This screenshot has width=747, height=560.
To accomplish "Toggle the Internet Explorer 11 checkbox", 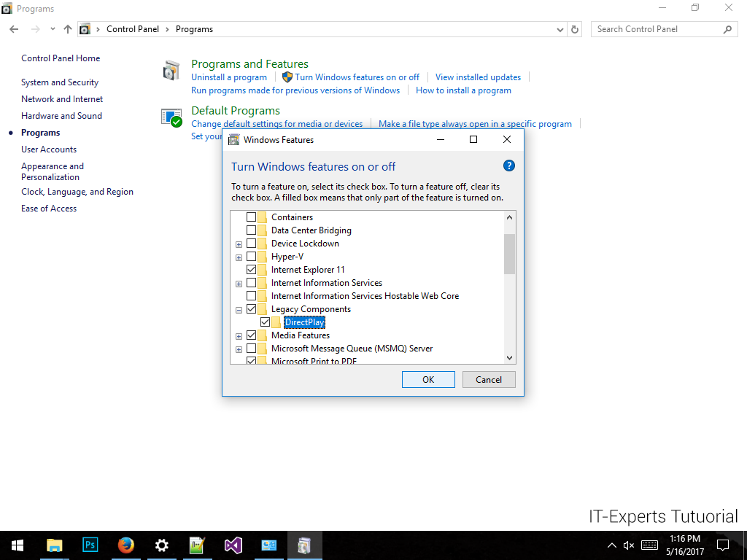I will pyautogui.click(x=252, y=270).
